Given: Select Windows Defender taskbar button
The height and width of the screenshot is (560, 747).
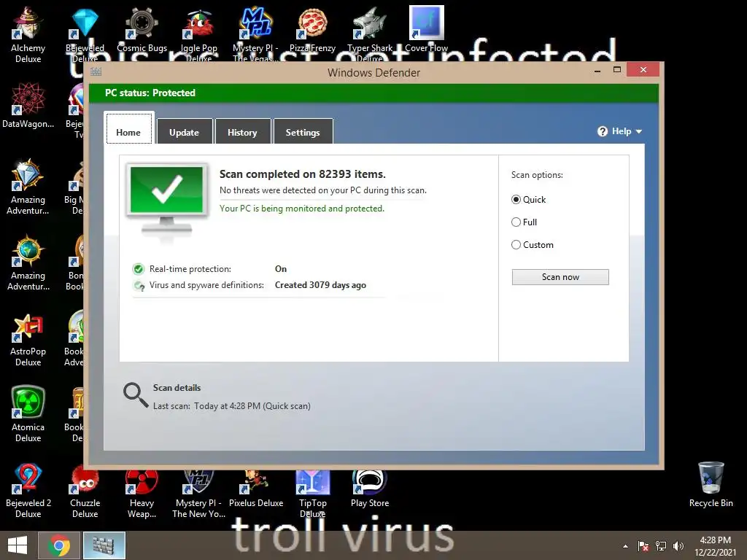Looking at the screenshot, I should pyautogui.click(x=104, y=545).
